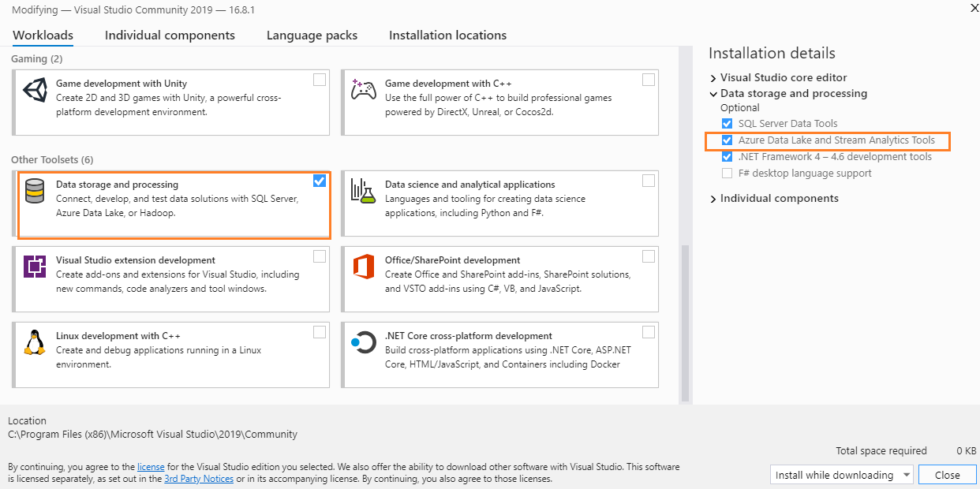This screenshot has height=489, width=980.
Task: Click the Office/SharePoint development icon
Action: click(x=363, y=267)
